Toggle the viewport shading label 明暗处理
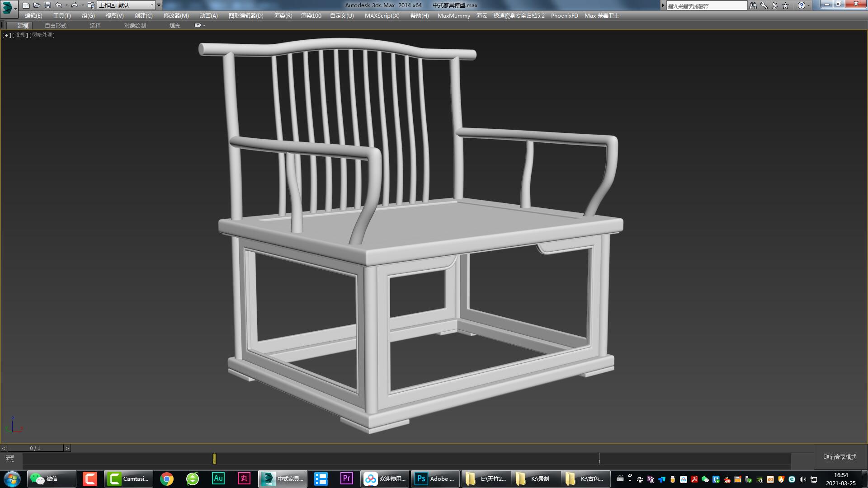This screenshot has width=868, height=488. 41,35
